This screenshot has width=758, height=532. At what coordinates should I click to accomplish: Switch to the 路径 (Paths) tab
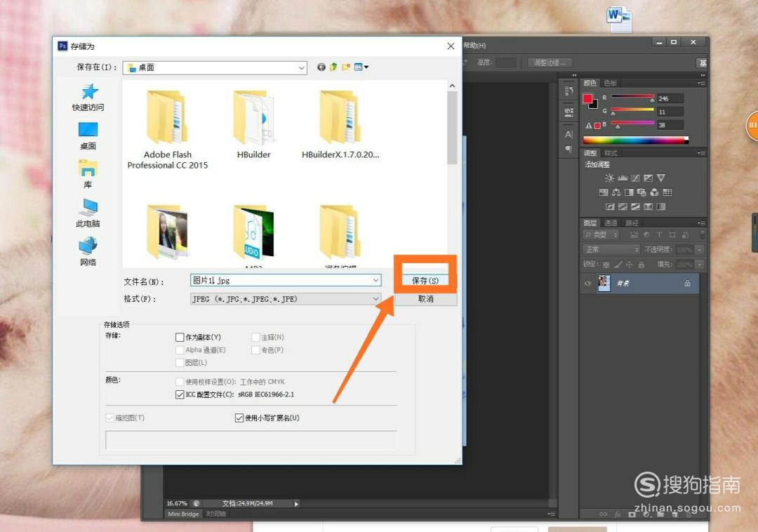coord(632,222)
